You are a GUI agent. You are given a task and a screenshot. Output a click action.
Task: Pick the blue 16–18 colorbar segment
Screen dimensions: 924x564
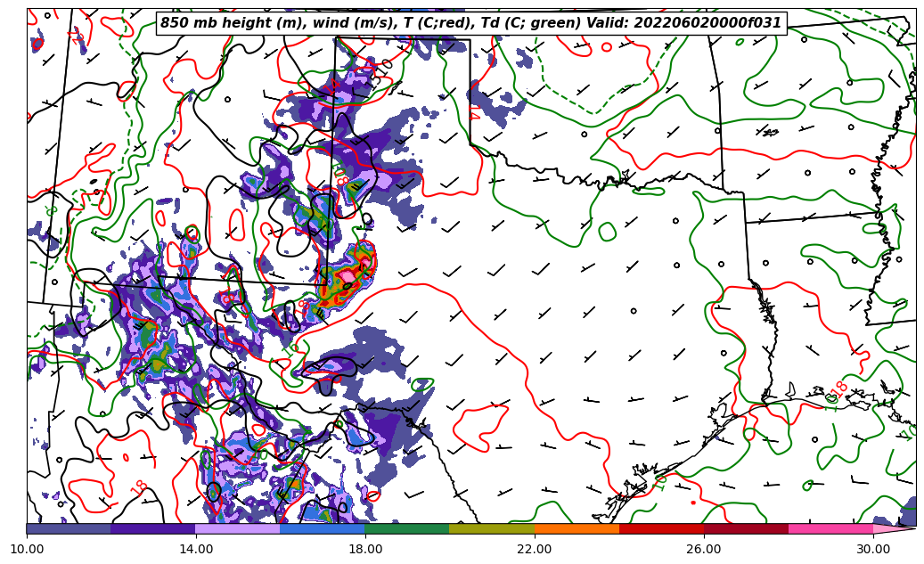click(323, 528)
